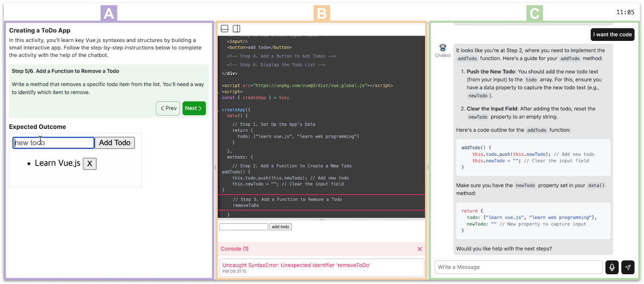Image resolution: width=644 pixels, height=284 pixels.
Task: Focus the 'new todo' input in Expected Outcome
Action: [x=54, y=143]
